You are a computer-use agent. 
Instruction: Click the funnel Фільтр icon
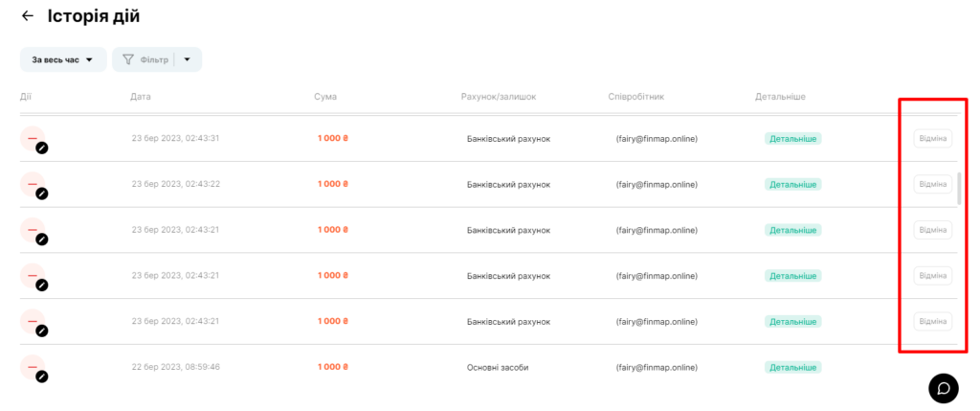click(x=128, y=59)
